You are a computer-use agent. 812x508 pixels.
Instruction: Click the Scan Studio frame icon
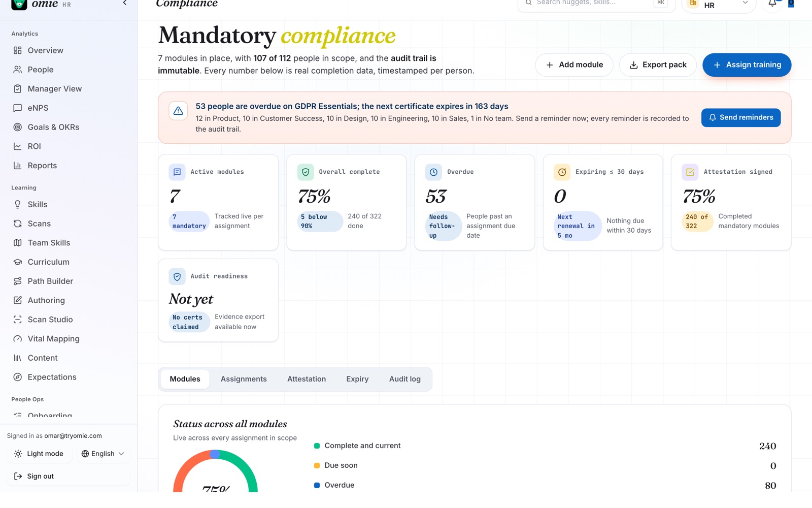point(18,320)
